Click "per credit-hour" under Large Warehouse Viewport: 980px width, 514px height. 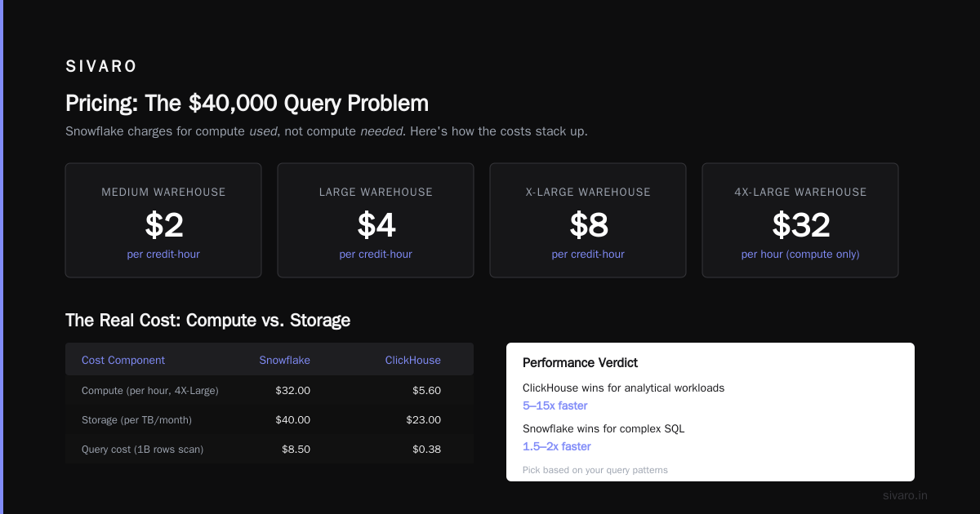[x=376, y=254]
